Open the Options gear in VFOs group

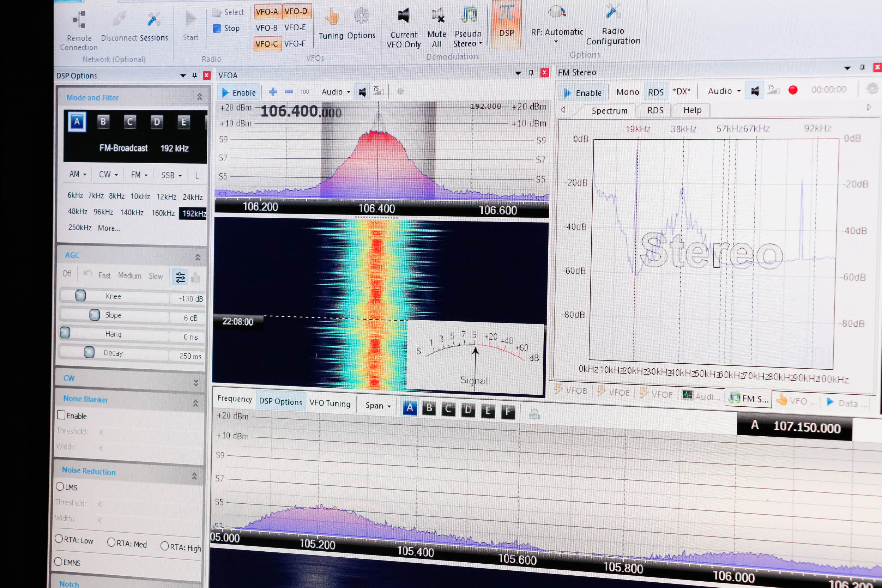[x=361, y=24]
